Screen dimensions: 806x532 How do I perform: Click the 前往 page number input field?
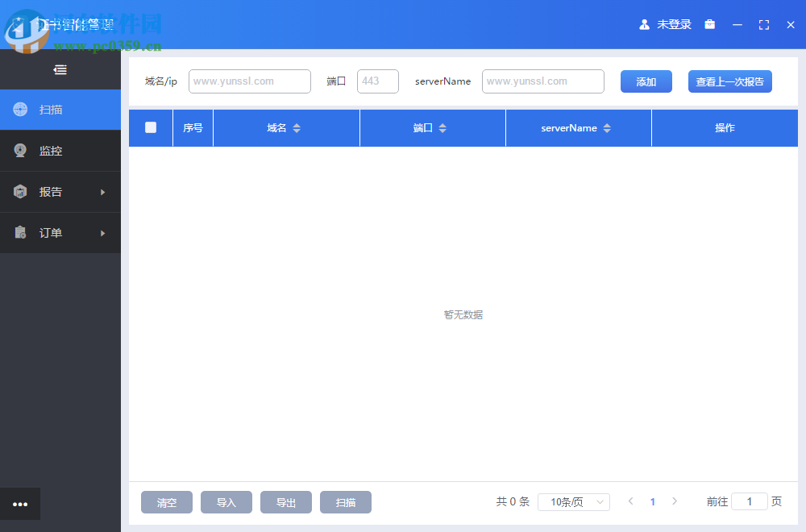(x=750, y=501)
